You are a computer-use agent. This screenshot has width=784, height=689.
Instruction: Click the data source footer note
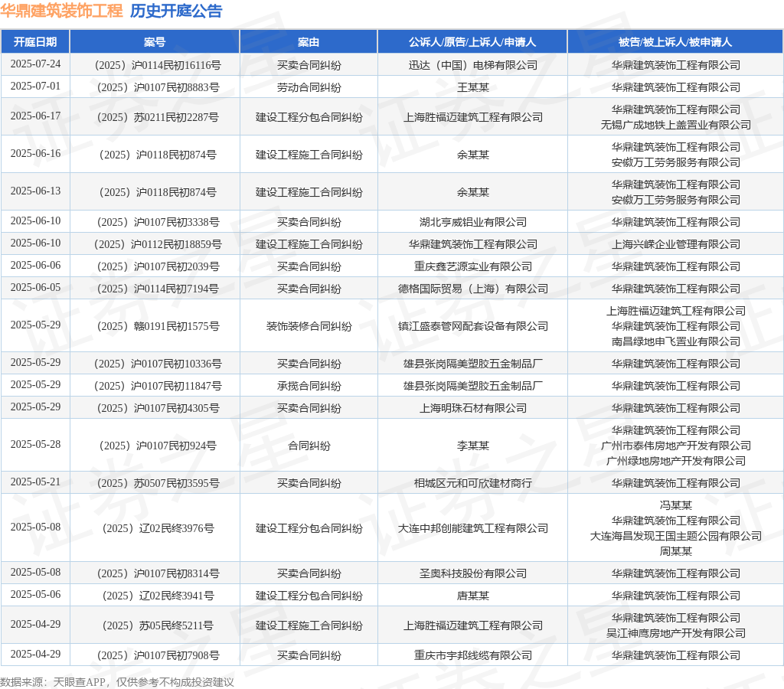click(x=116, y=682)
